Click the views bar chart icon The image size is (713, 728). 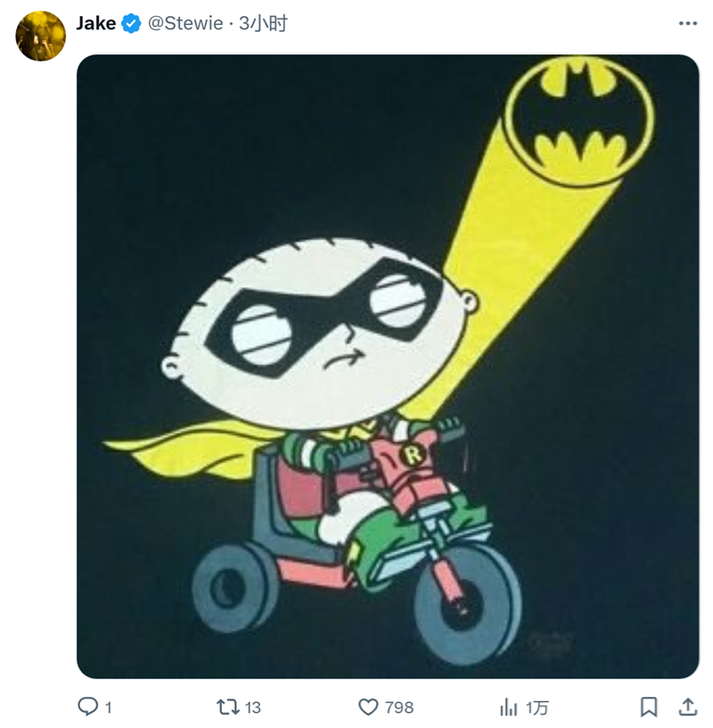tap(509, 707)
